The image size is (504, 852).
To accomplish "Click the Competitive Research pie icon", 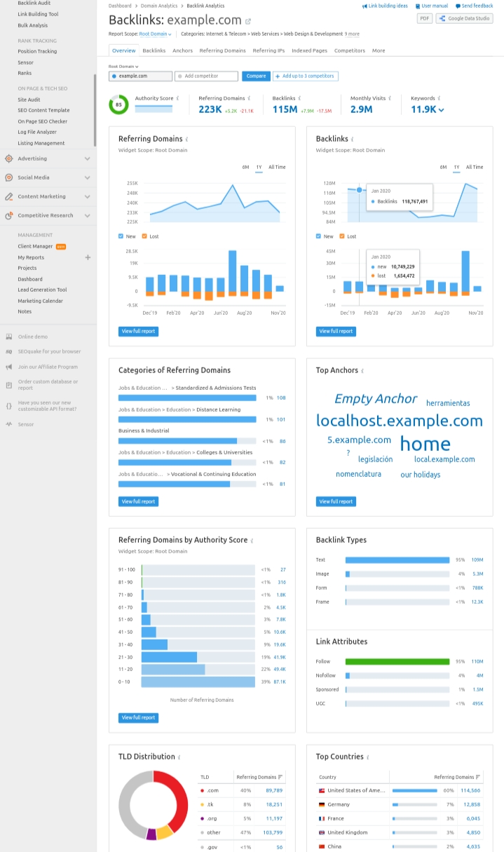I will coord(9,215).
